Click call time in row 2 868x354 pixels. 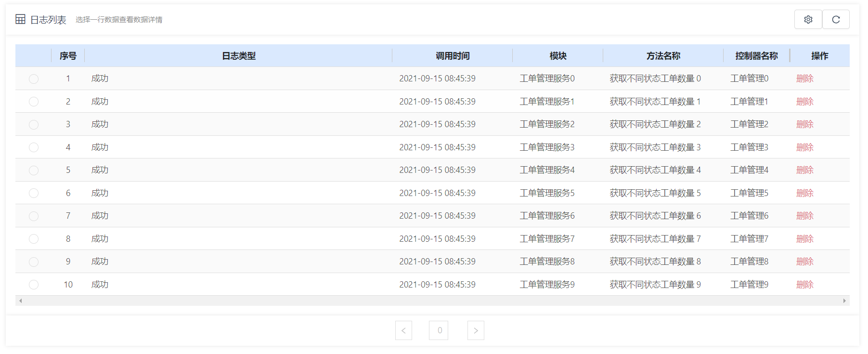[437, 102]
